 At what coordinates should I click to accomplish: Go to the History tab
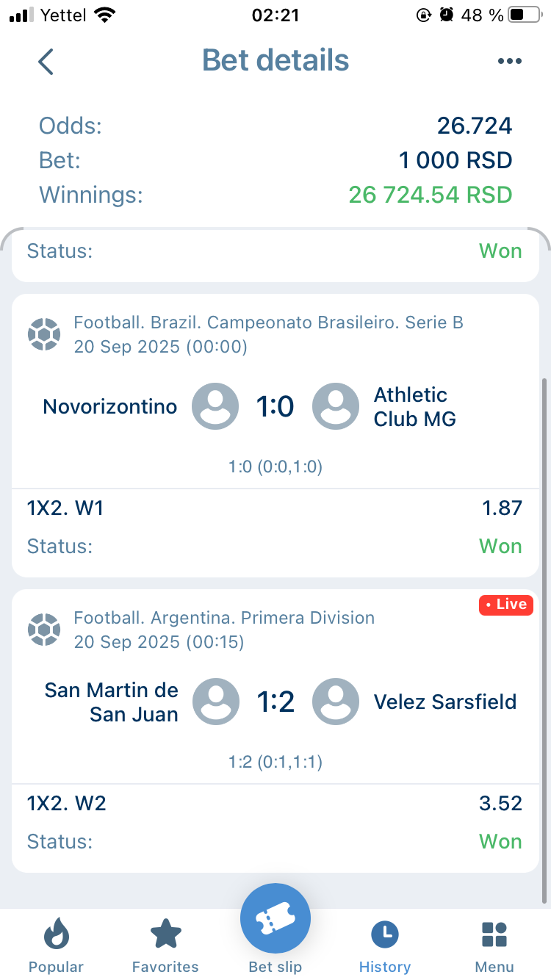pos(385,946)
